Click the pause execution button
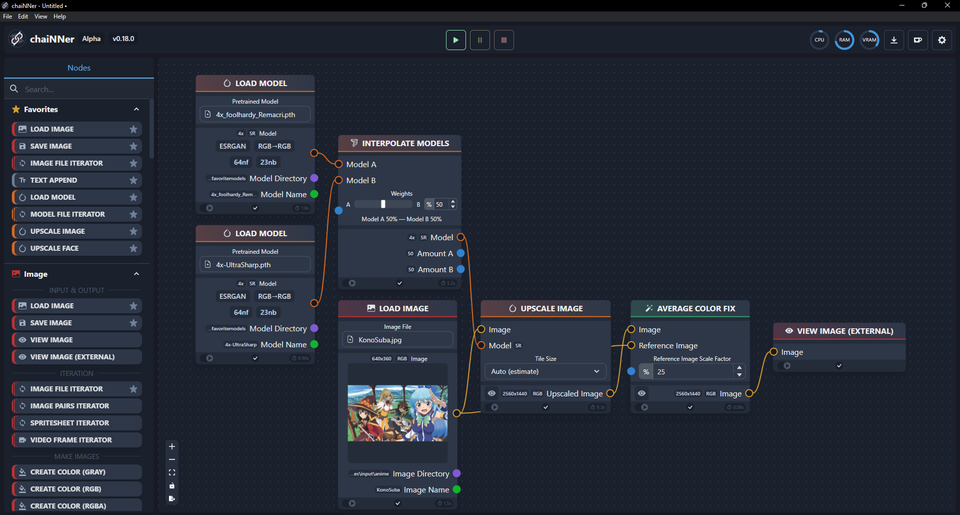 pyautogui.click(x=480, y=40)
